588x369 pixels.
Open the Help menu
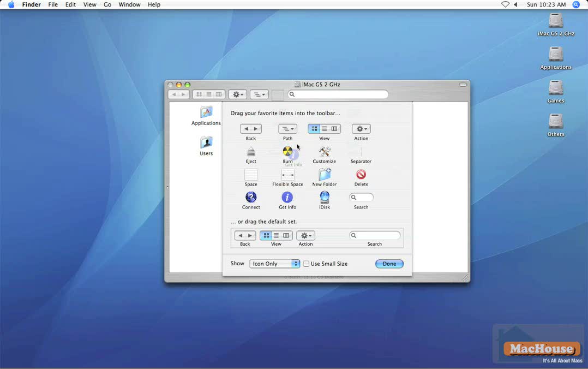pyautogui.click(x=154, y=4)
